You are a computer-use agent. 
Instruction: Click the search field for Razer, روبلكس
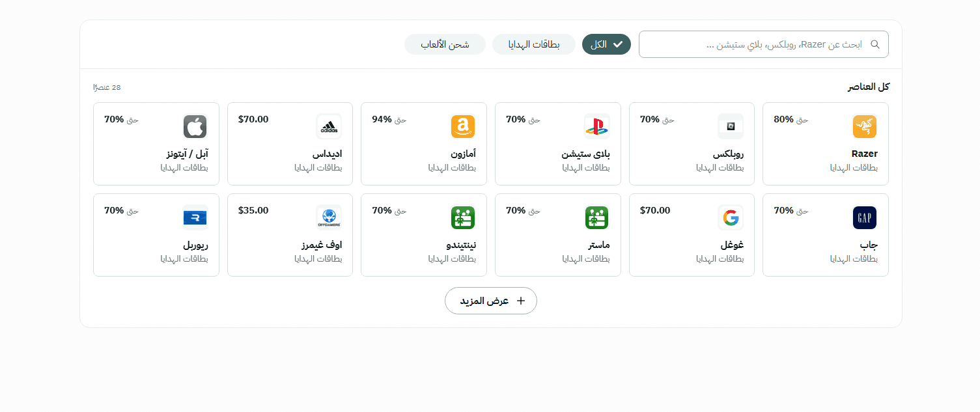tap(764, 44)
